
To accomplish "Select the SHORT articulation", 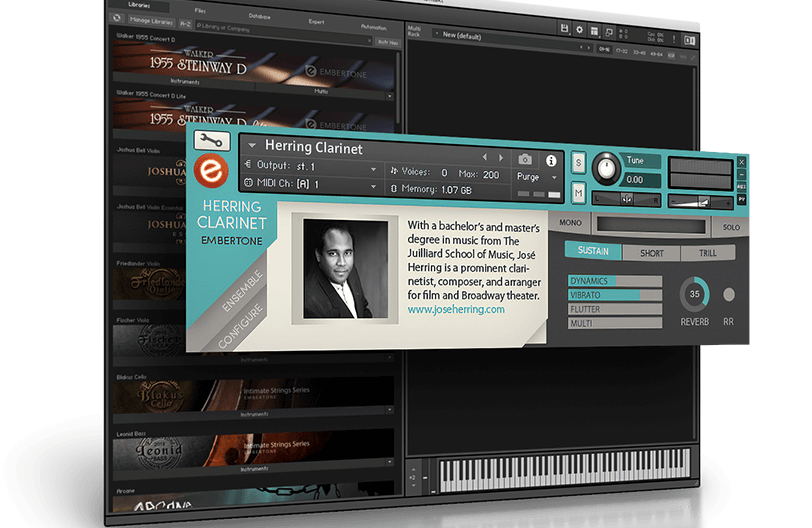I will (651, 253).
